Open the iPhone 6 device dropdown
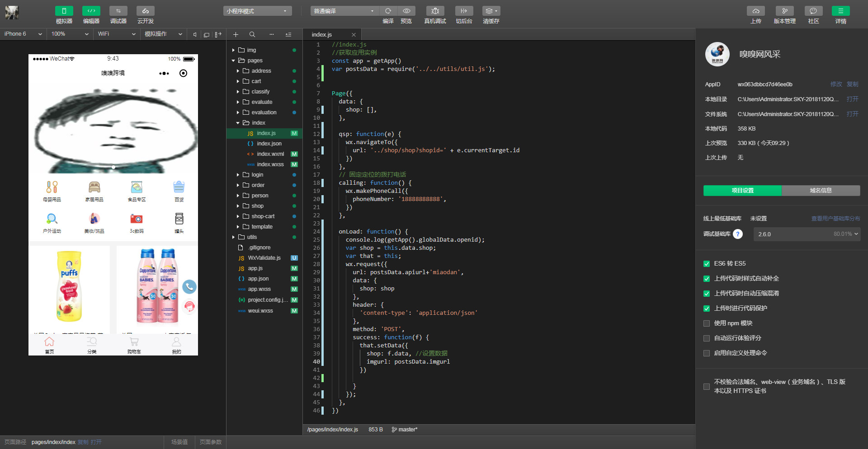The height and width of the screenshot is (449, 868). (23, 34)
